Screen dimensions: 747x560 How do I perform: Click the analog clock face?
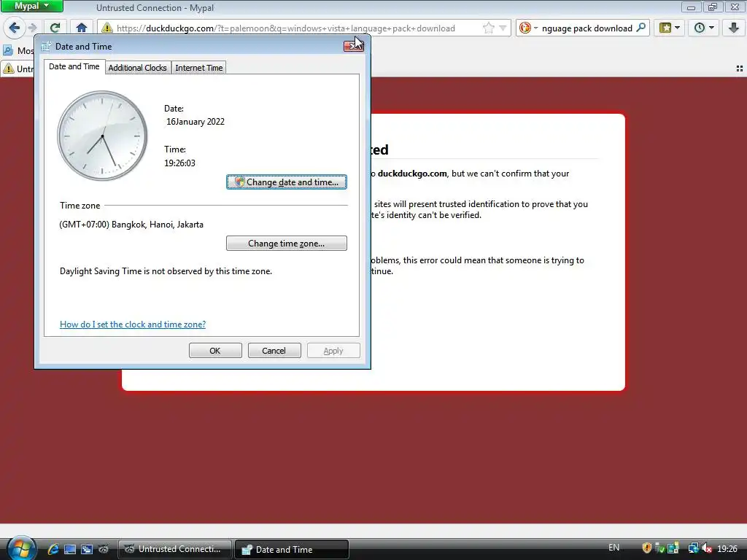pyautogui.click(x=102, y=136)
